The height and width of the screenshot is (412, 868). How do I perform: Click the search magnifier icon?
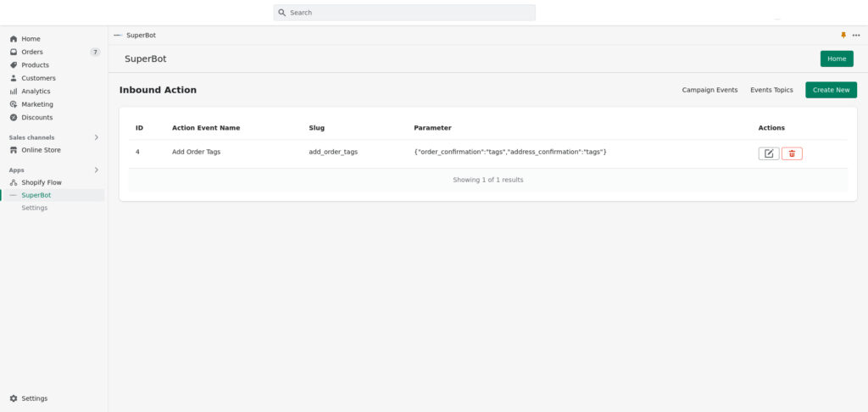282,13
